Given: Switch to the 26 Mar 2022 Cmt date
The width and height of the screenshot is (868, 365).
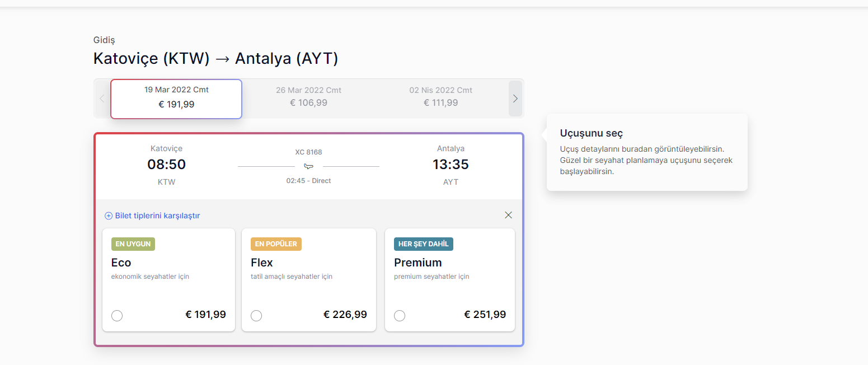Looking at the screenshot, I should pyautogui.click(x=308, y=97).
